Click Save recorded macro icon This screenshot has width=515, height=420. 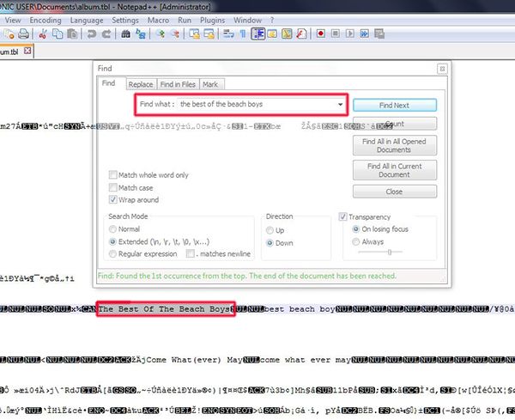pos(379,33)
